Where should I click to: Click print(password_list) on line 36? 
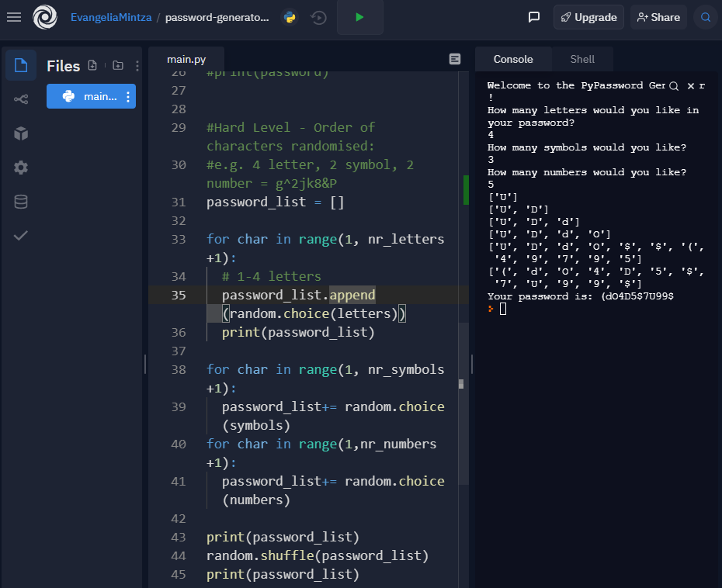pos(298,332)
